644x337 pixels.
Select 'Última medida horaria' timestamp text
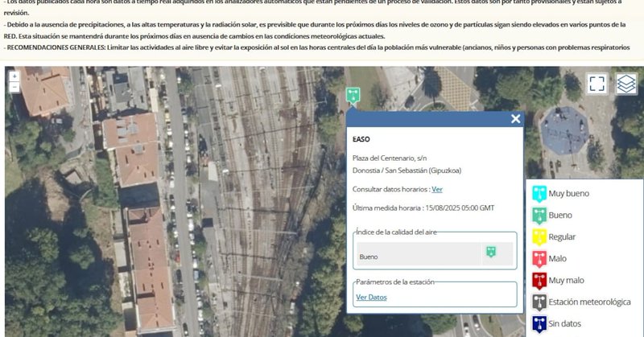pos(423,208)
